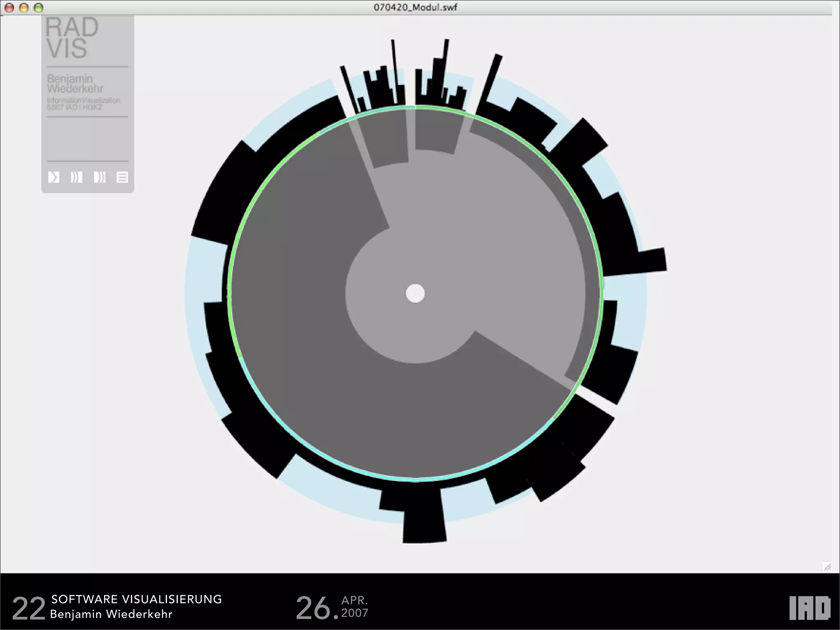This screenshot has width=840, height=630.
Task: Click the date number "26." in the footer
Action: coord(317,608)
